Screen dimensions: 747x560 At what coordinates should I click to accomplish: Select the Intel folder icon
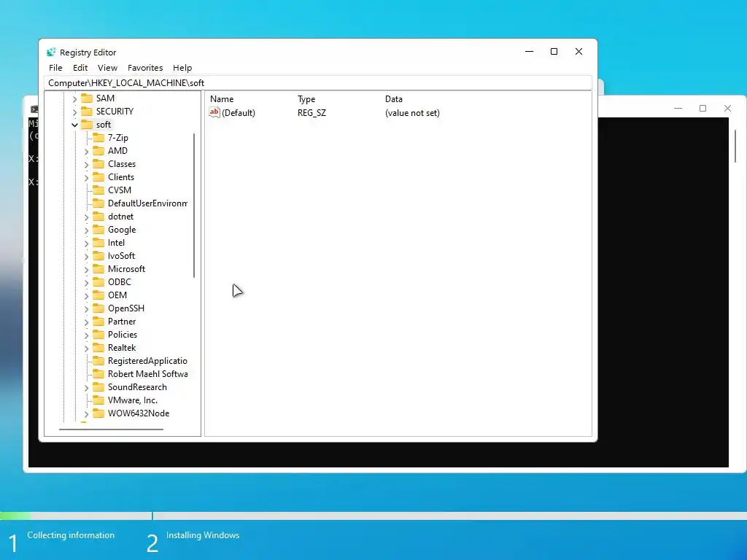tap(98, 242)
